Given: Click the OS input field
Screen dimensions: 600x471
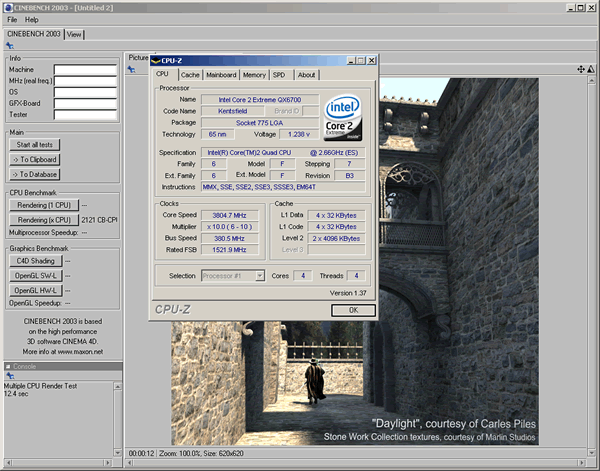Looking at the screenshot, I should click(85, 92).
